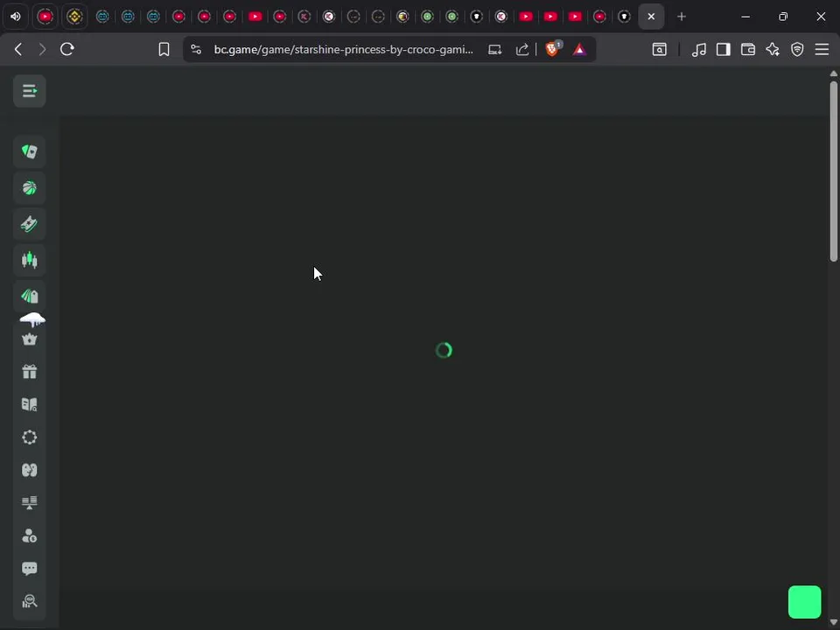Open site settings icon in address bar
The width and height of the screenshot is (840, 630).
coord(196,49)
